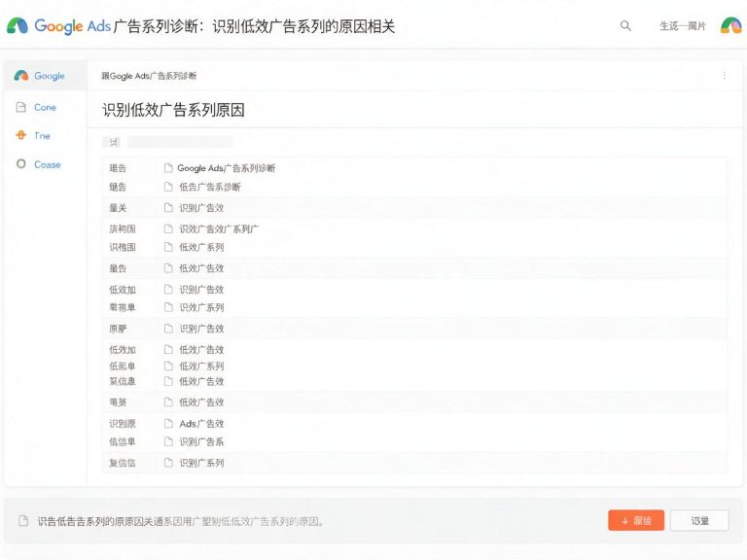Screen dimensions: 747x560
Task: Click file icon in 量关 row
Action: (x=168, y=208)
